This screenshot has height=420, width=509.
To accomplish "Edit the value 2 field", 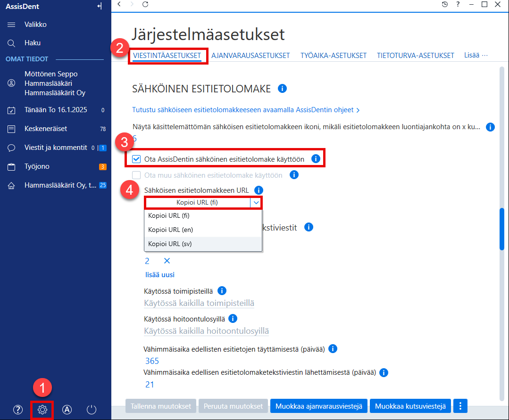I will pyautogui.click(x=147, y=261).
